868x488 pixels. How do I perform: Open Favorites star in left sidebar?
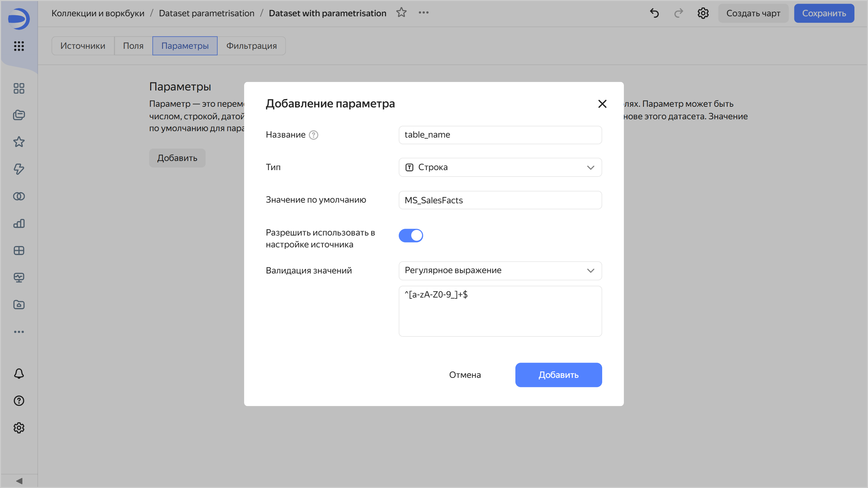19,142
